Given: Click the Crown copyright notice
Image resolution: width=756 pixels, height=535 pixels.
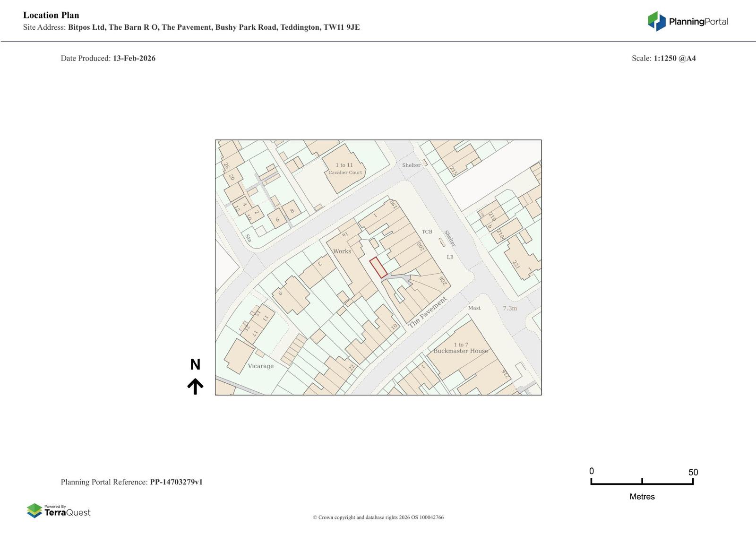Looking at the screenshot, I should pos(378,517).
